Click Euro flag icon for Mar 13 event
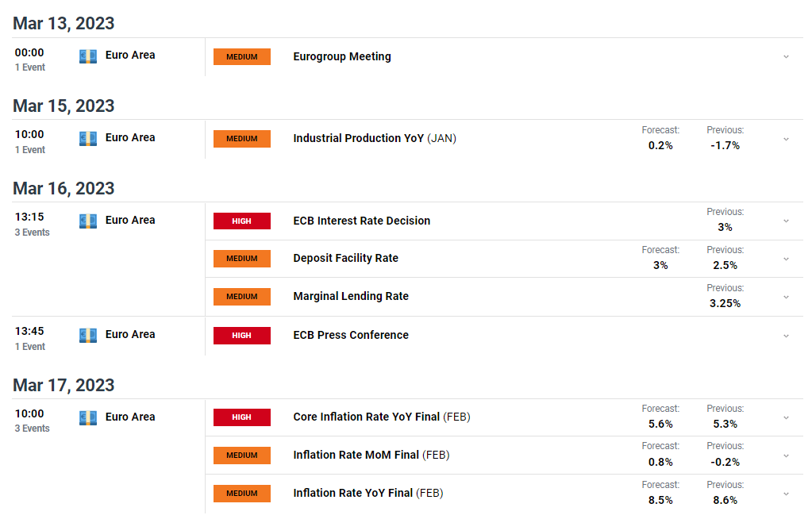The width and height of the screenshot is (812, 519). pyautogui.click(x=88, y=56)
